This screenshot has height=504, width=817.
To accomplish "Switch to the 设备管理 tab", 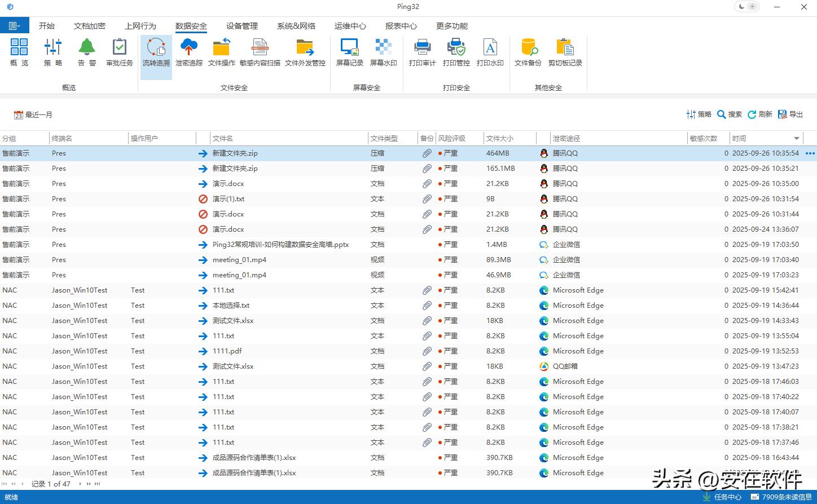I will pos(241,26).
